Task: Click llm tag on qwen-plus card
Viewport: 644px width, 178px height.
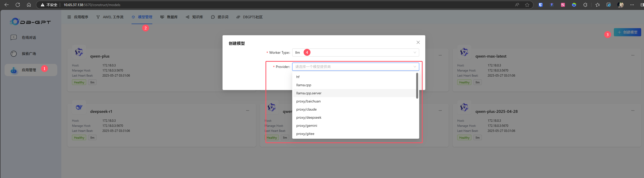Action: (92, 82)
